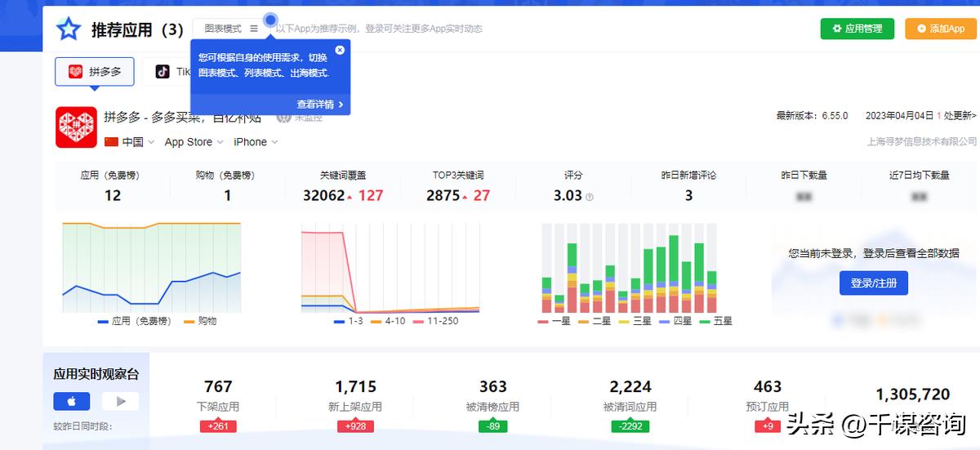The height and width of the screenshot is (450, 980).
Task: Toggle 应用（免费榜）legend in rank chart
Action: tap(135, 322)
